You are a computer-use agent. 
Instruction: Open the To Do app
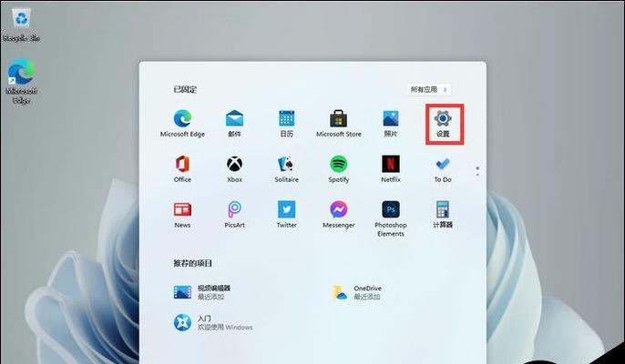tap(443, 169)
